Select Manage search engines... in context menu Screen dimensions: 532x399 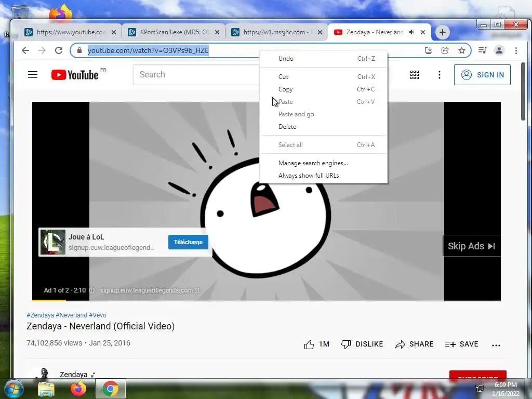(x=323, y=163)
